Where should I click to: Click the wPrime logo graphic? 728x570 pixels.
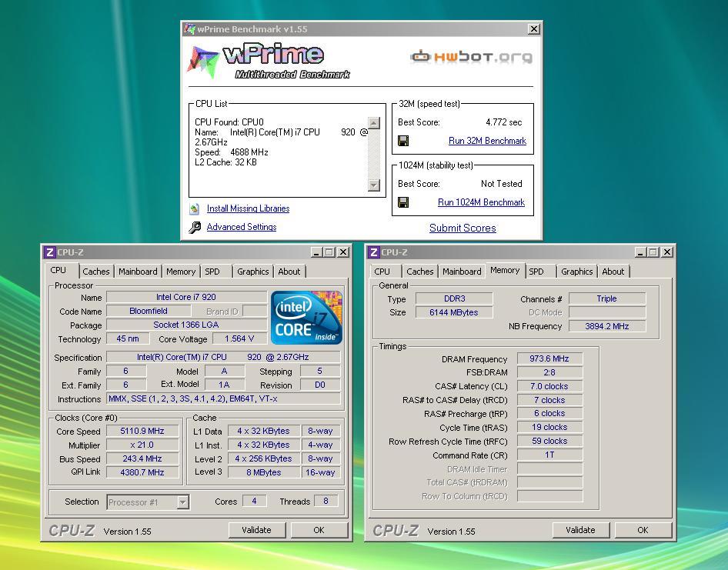coord(269,62)
